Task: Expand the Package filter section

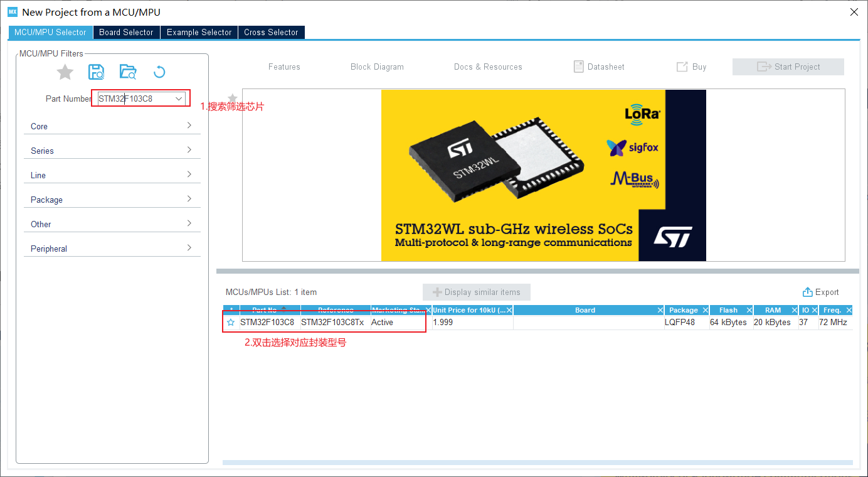Action: [112, 199]
